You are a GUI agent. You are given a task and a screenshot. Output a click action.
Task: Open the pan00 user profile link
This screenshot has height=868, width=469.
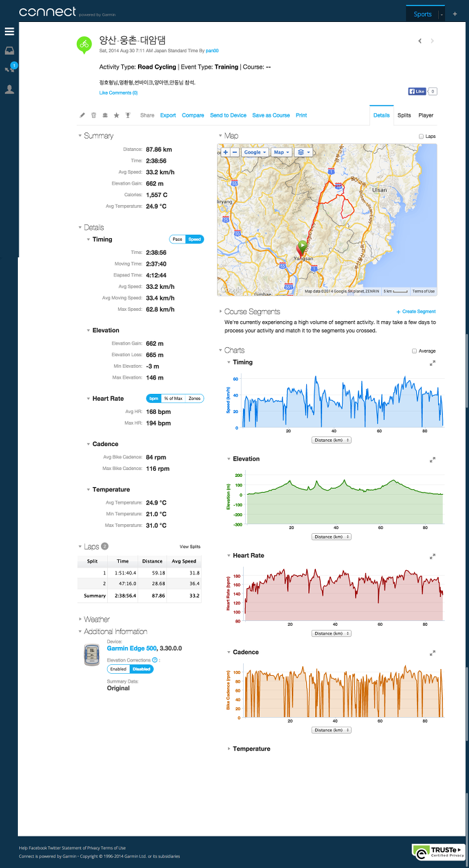click(212, 51)
